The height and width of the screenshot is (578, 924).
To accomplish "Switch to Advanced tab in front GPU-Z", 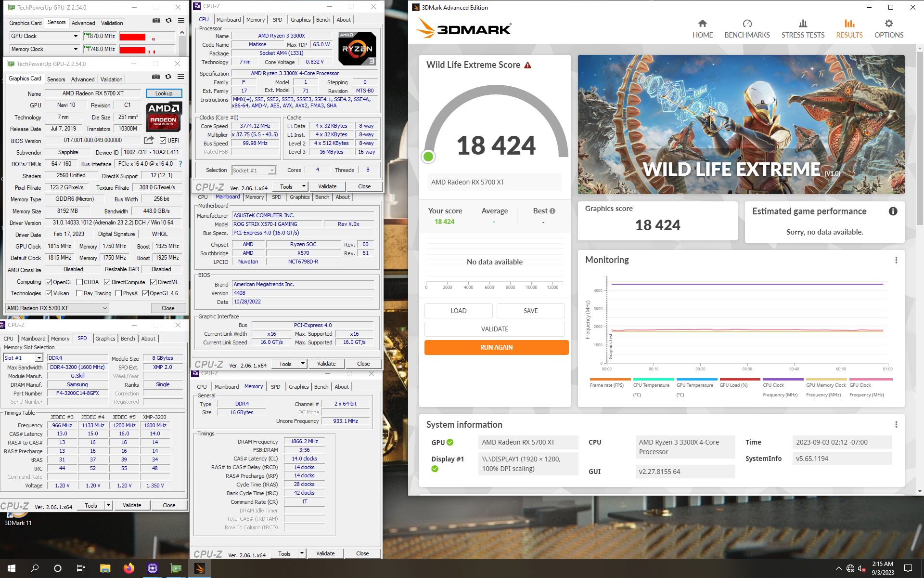I will pos(83,79).
